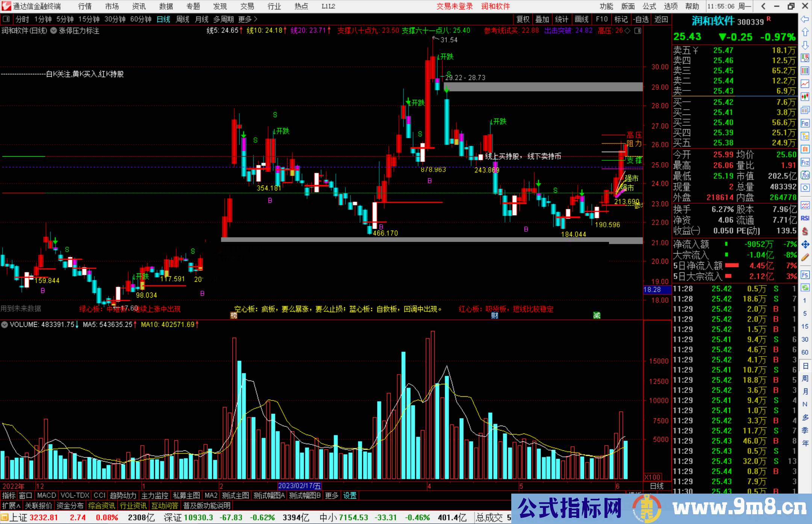Screen dimensions: 812x524
Task: Expand the 扩展 panel arrow
Action: pyautogui.click(x=11, y=506)
